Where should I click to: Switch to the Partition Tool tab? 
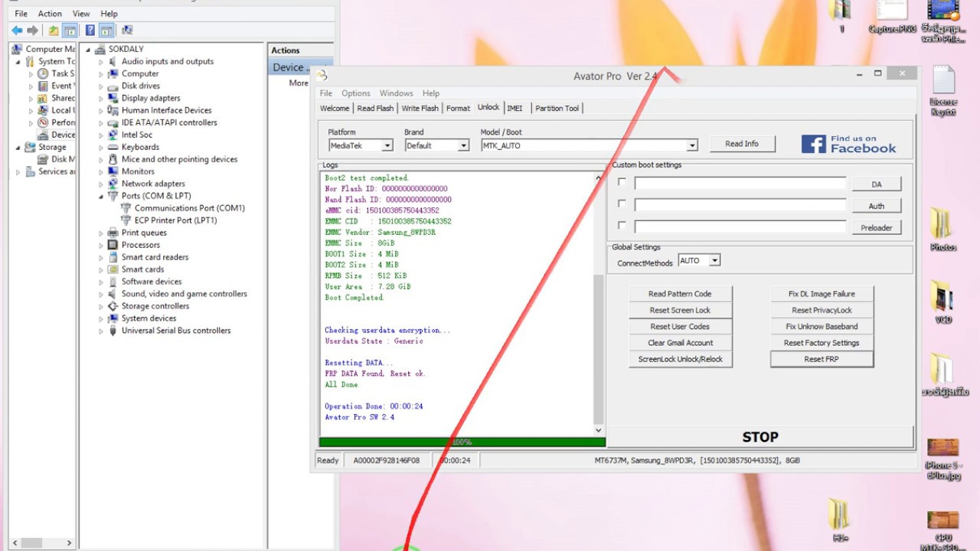click(x=557, y=109)
